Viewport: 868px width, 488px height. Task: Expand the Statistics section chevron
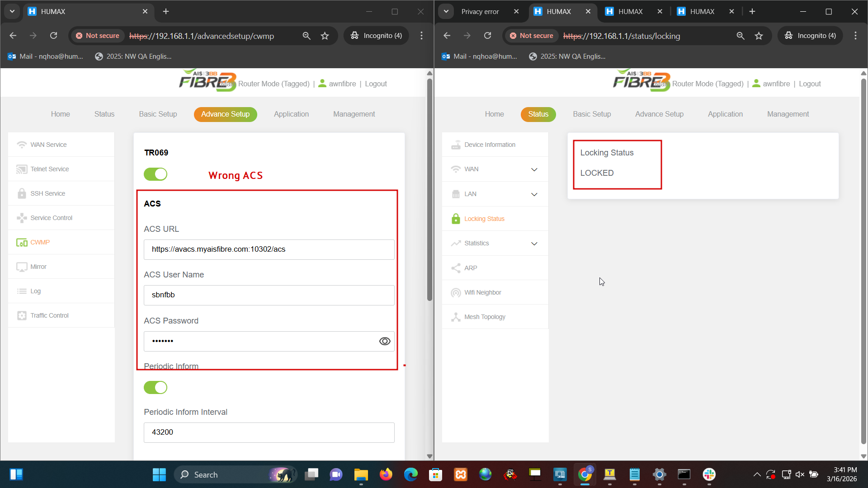click(534, 244)
